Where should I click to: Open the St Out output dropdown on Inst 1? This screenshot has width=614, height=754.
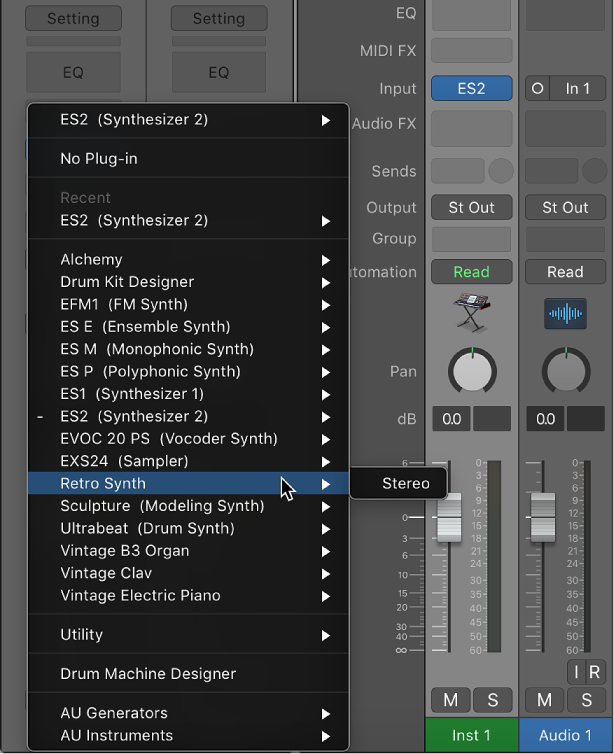click(471, 208)
